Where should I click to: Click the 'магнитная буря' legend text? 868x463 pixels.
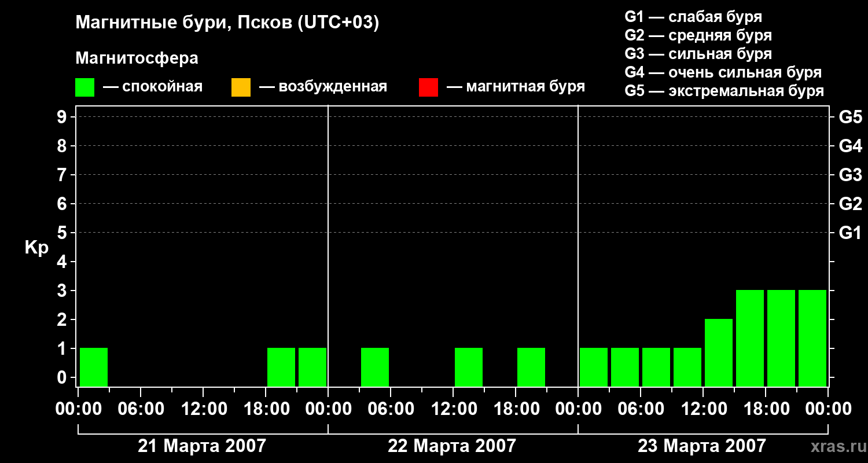[x=525, y=87]
